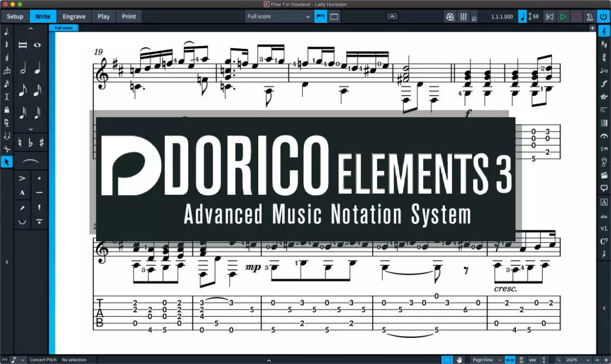Activate the select arrow tool
Screen dimensions: 611x364
(7, 162)
